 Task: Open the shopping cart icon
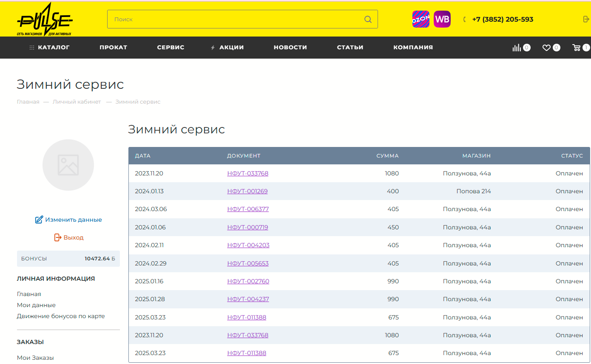point(577,48)
